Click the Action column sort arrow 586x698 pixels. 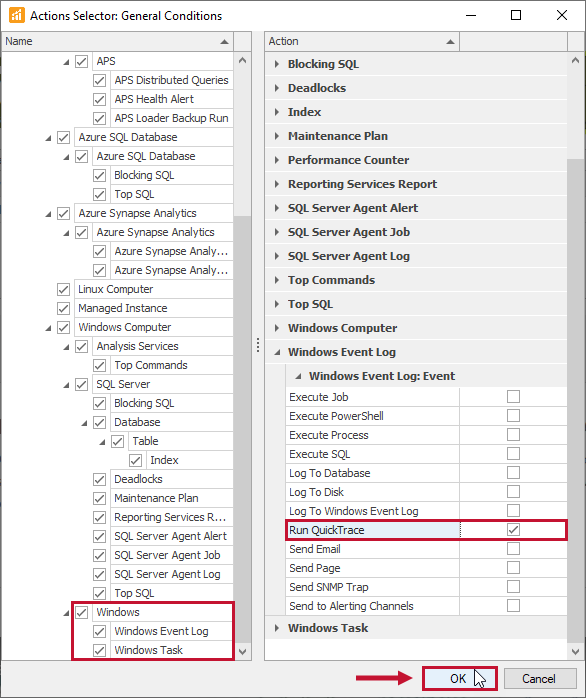[450, 42]
